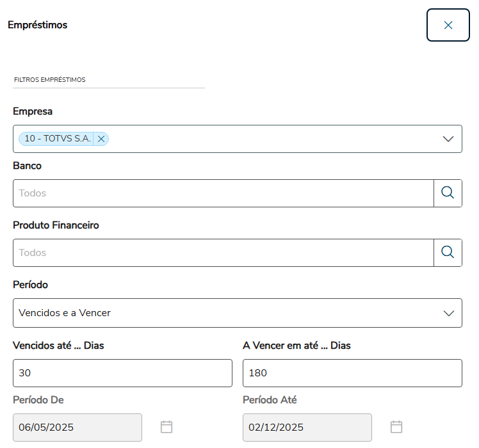Focus the Produto Financeiro text field

[223, 252]
